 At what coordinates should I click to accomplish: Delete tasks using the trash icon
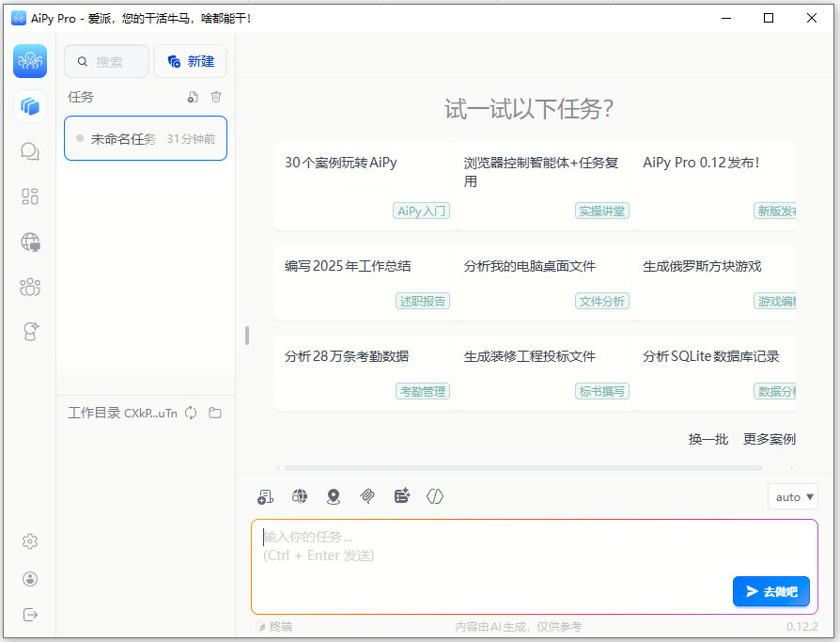coord(216,97)
